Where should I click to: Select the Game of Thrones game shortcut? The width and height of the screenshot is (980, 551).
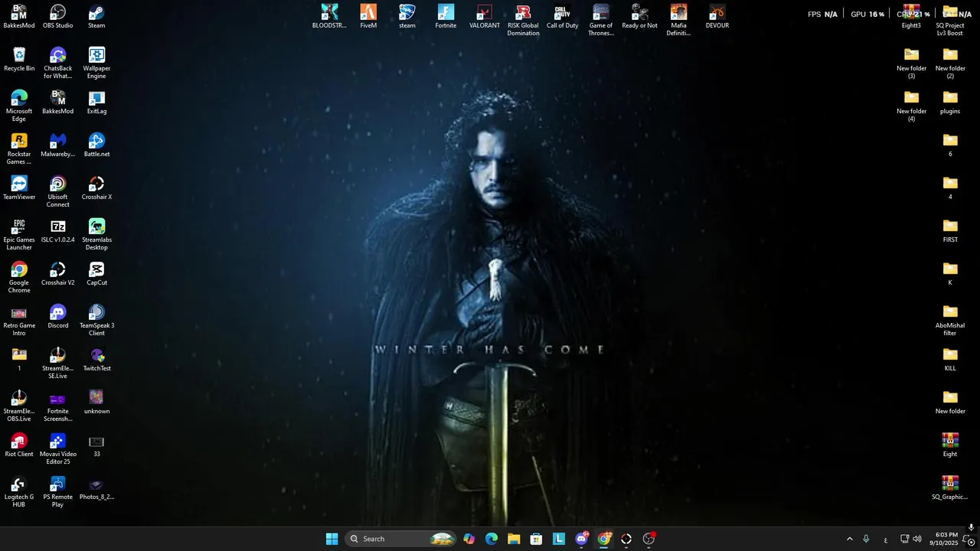[601, 21]
